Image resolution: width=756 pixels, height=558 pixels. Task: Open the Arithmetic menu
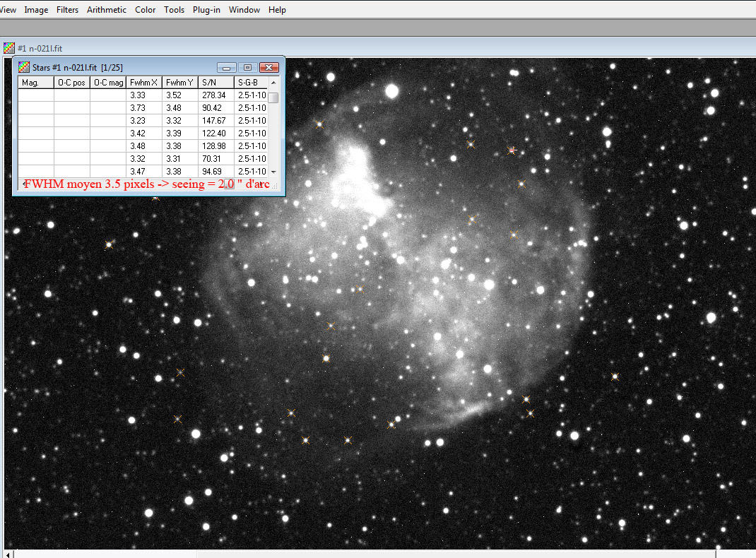coord(107,10)
